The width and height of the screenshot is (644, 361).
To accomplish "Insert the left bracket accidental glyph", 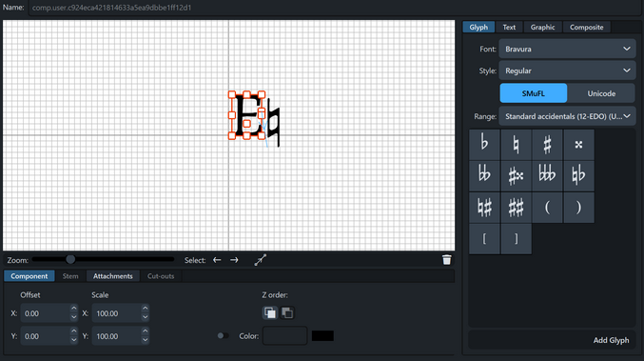I will (484, 239).
